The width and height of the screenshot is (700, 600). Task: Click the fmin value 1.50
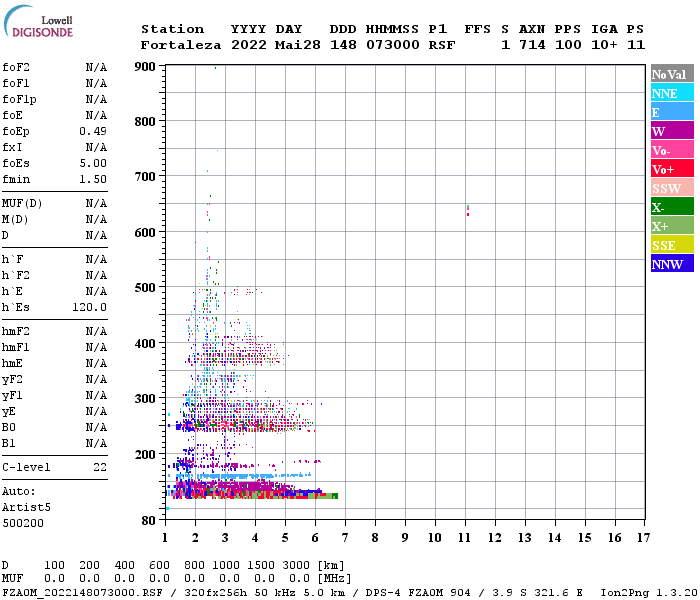coord(93,179)
